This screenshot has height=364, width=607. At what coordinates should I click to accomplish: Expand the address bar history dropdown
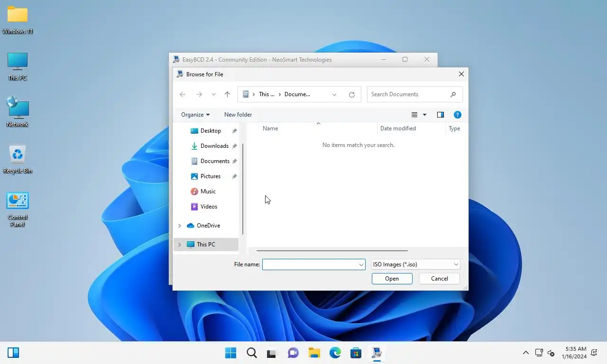pos(334,94)
